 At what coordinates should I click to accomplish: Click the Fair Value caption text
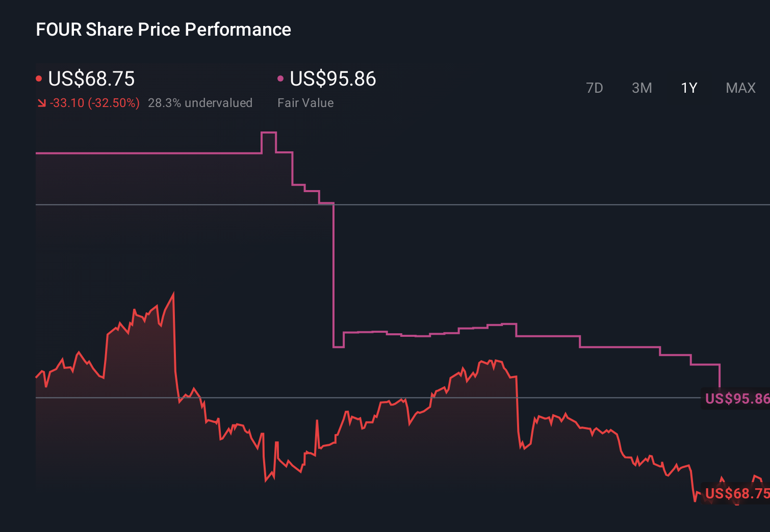click(305, 103)
